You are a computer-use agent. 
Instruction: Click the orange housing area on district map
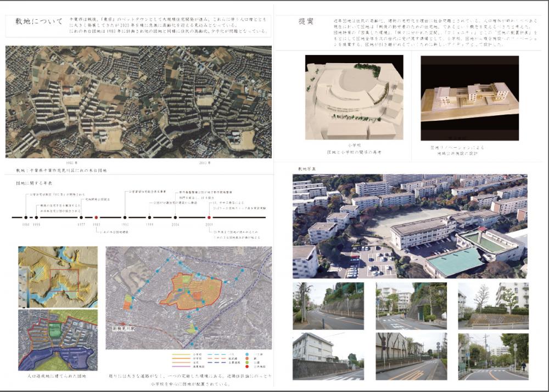(x=189, y=289)
